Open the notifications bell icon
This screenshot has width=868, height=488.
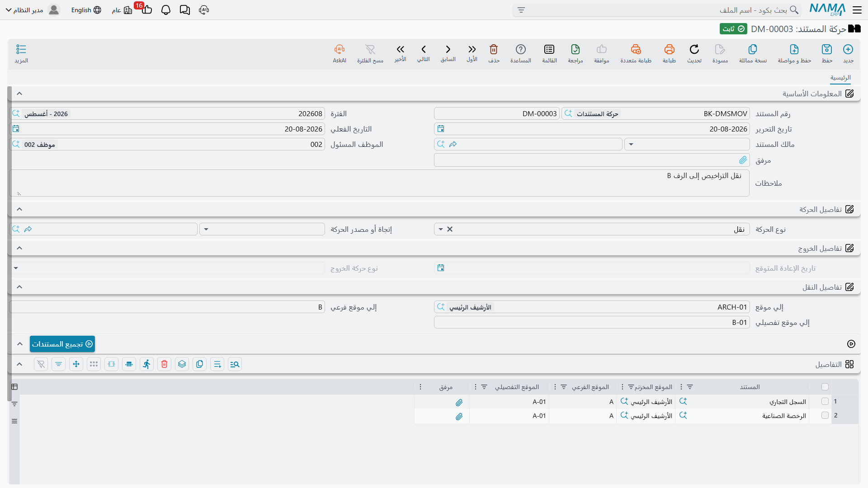click(166, 10)
